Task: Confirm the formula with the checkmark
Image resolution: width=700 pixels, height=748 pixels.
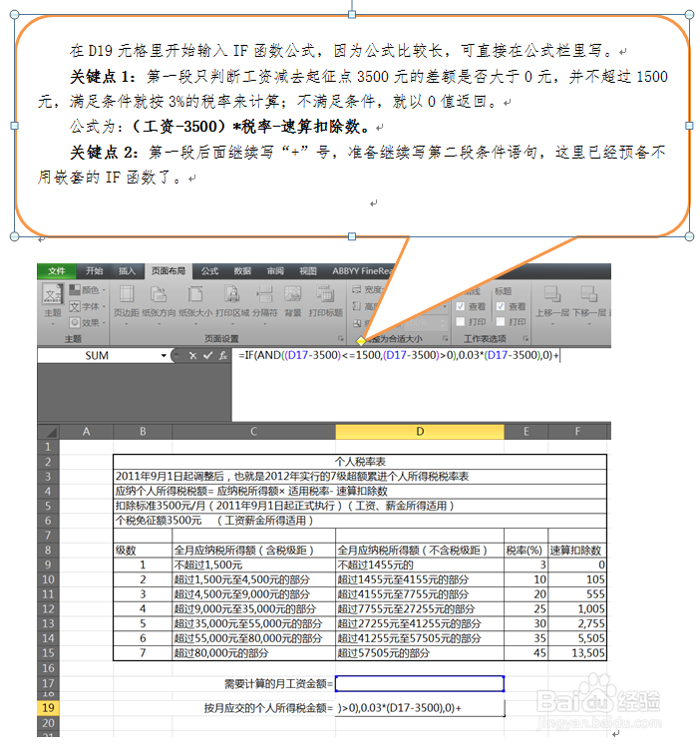Action: point(207,355)
